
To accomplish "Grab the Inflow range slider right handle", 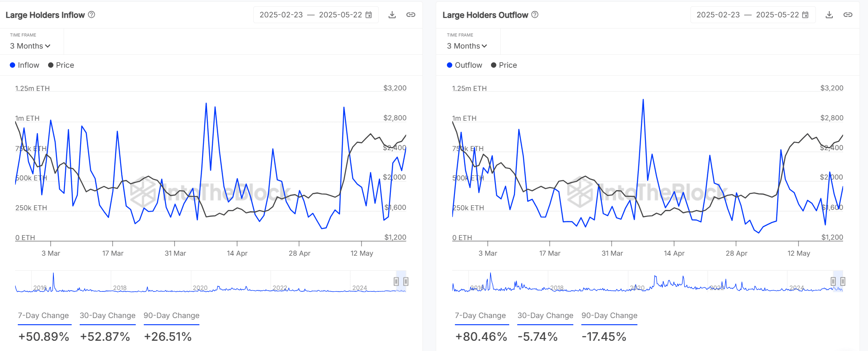I will [406, 282].
